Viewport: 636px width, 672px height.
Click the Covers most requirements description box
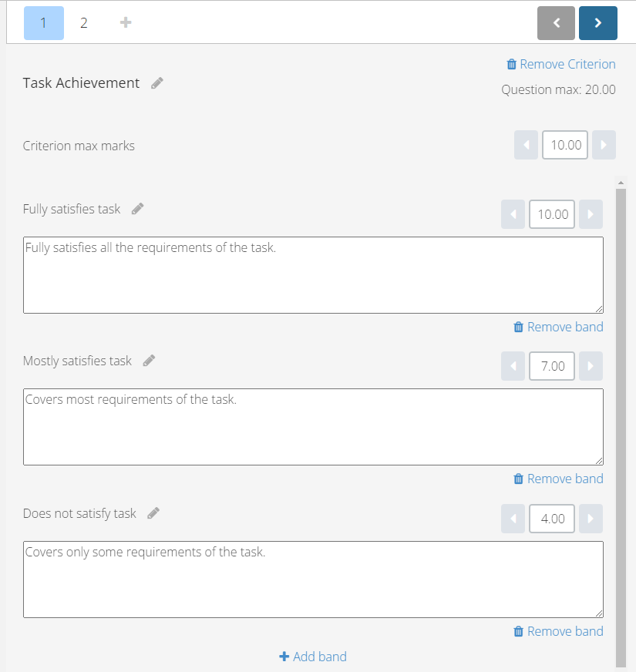coord(313,427)
